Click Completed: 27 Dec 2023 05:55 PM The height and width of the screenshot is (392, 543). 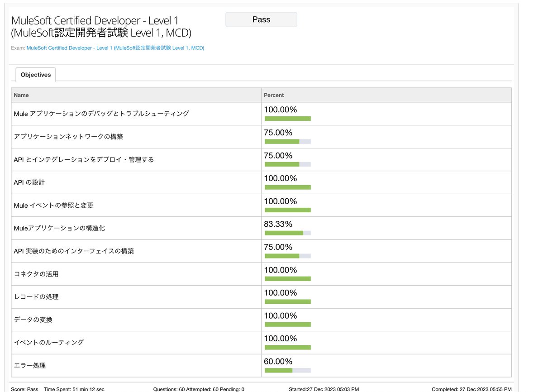pyautogui.click(x=472, y=389)
